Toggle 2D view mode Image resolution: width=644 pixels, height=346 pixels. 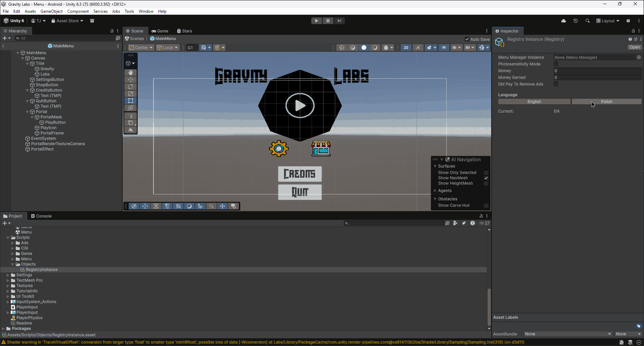[406, 48]
